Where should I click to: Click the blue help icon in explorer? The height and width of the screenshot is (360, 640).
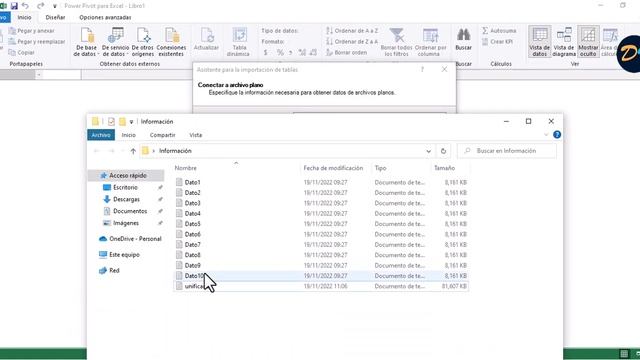point(557,135)
